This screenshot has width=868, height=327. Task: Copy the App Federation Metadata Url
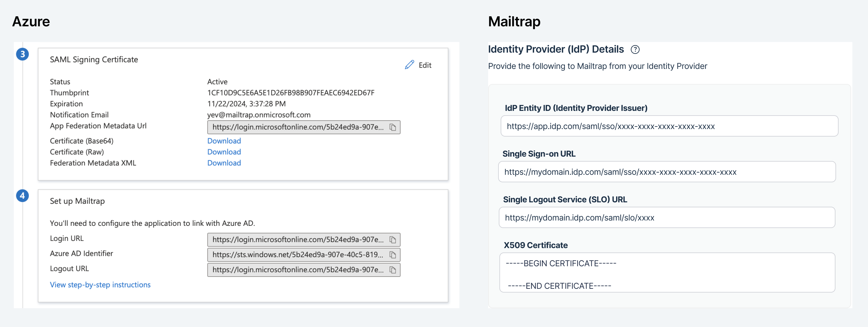(393, 127)
